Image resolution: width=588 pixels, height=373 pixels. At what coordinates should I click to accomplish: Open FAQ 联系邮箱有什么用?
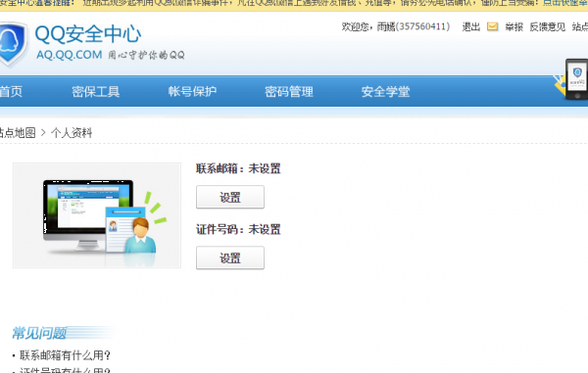[x=65, y=355]
